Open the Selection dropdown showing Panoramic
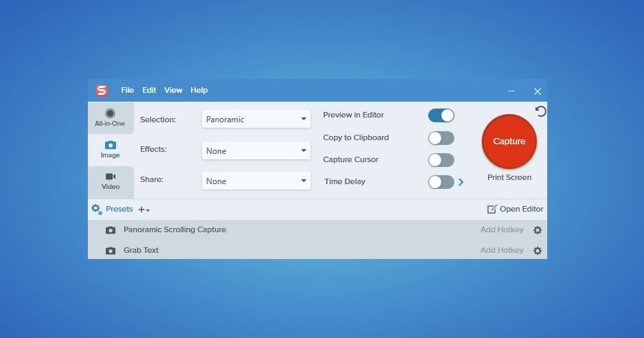 coord(255,120)
